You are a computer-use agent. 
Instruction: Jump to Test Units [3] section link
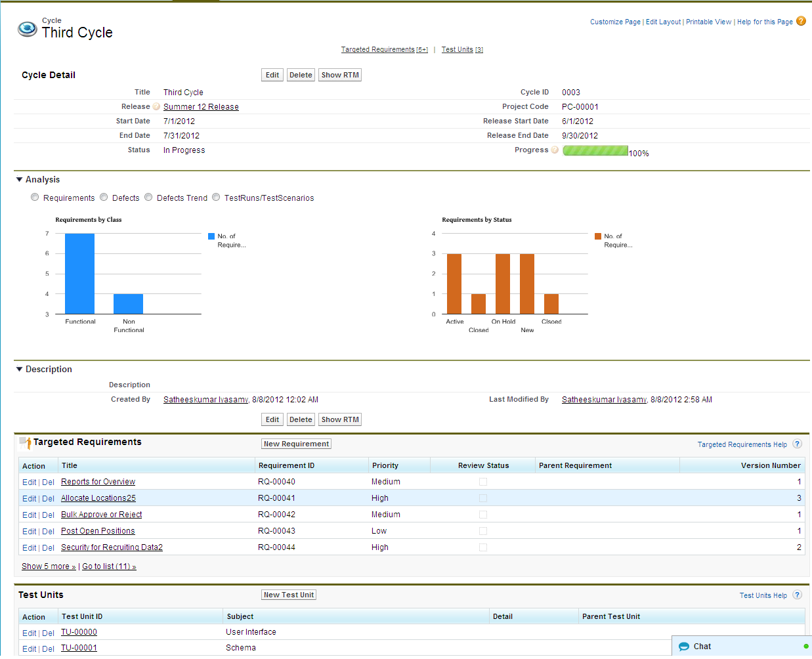point(462,49)
